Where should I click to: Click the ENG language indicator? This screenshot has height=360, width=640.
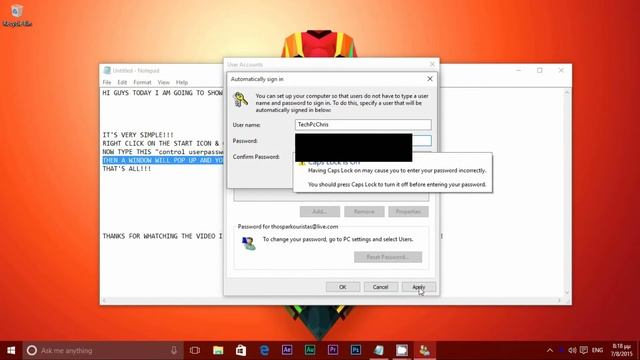click(x=598, y=350)
